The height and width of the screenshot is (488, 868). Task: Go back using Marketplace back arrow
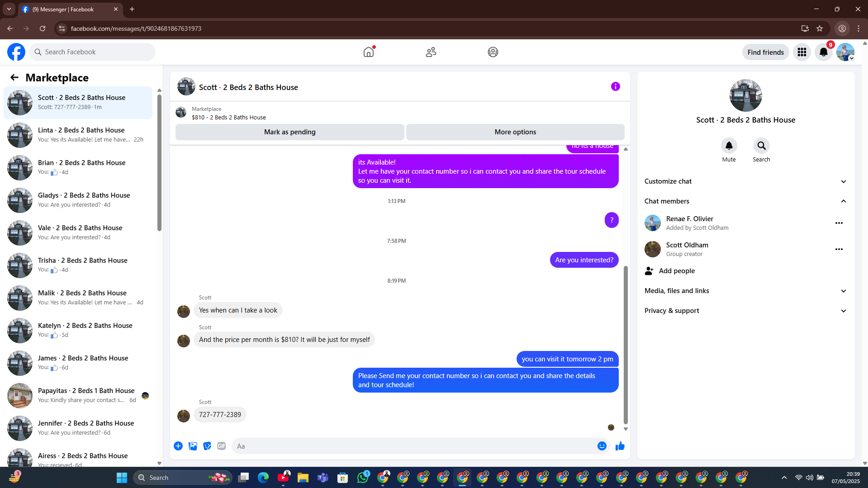14,77
